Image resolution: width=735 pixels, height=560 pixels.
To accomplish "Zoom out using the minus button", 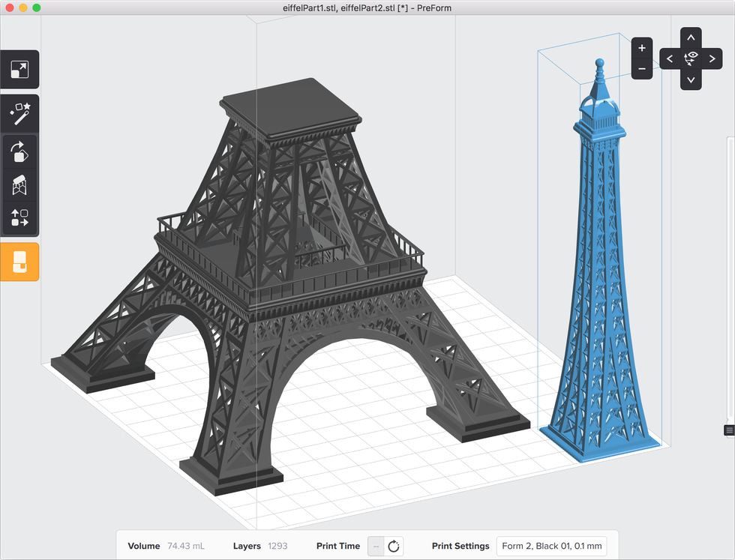I will click(641, 68).
